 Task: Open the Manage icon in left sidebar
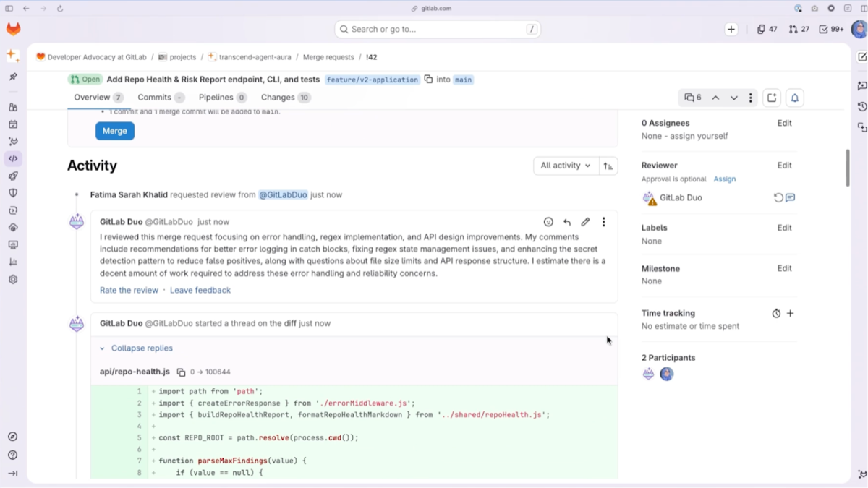coord(12,107)
